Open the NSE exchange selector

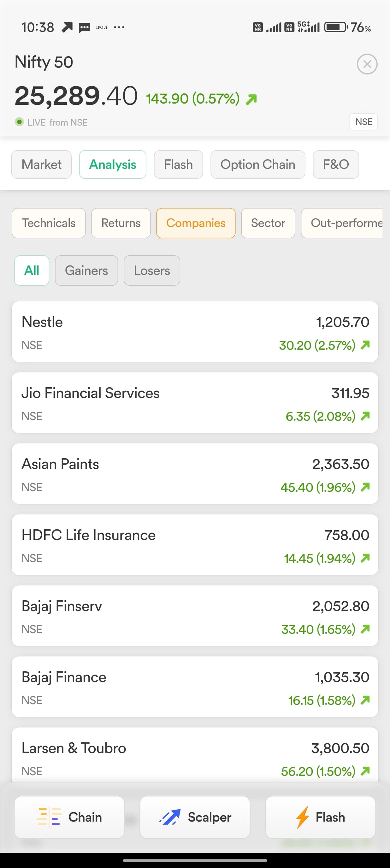click(363, 122)
